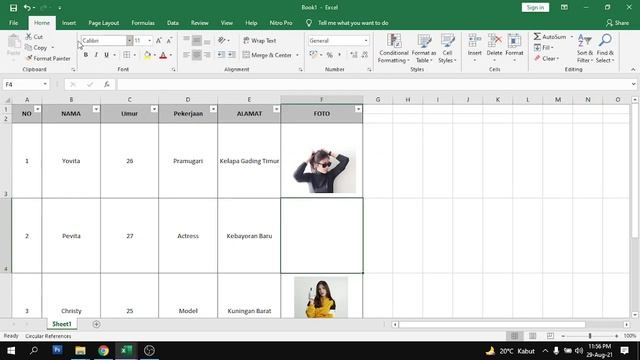Open the General number format dropdown
The width and height of the screenshot is (640, 360).
(366, 40)
